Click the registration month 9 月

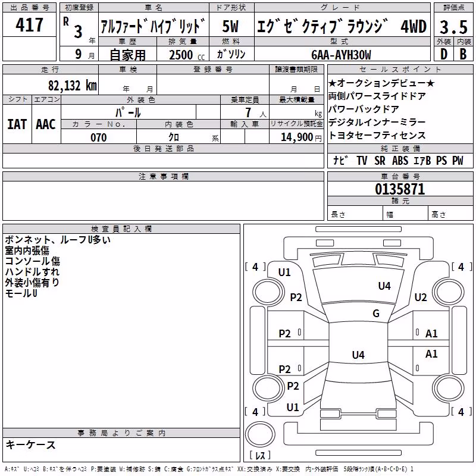coord(84,55)
